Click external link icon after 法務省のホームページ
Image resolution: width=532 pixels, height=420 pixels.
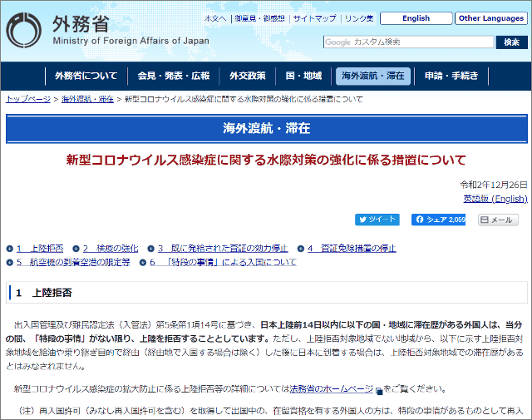click(379, 389)
